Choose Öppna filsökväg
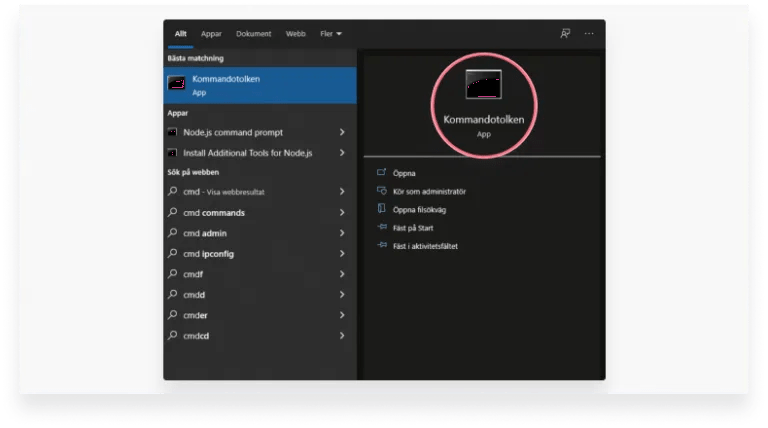 click(x=419, y=210)
